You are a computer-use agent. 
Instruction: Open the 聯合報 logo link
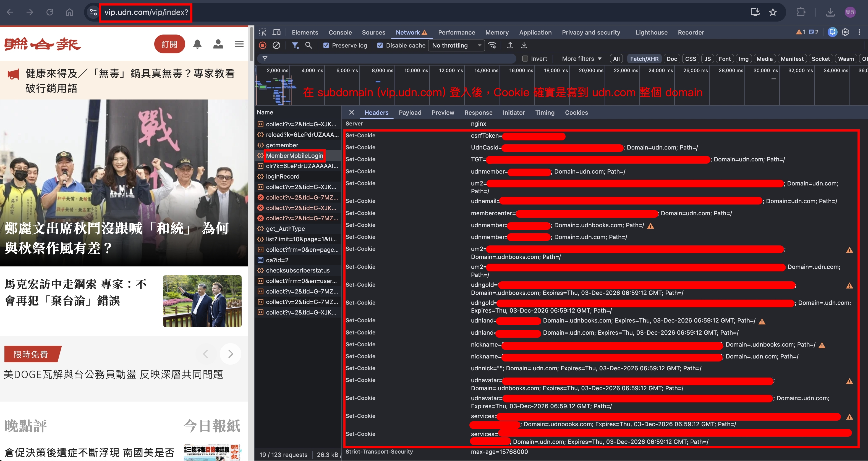pyautogui.click(x=43, y=44)
